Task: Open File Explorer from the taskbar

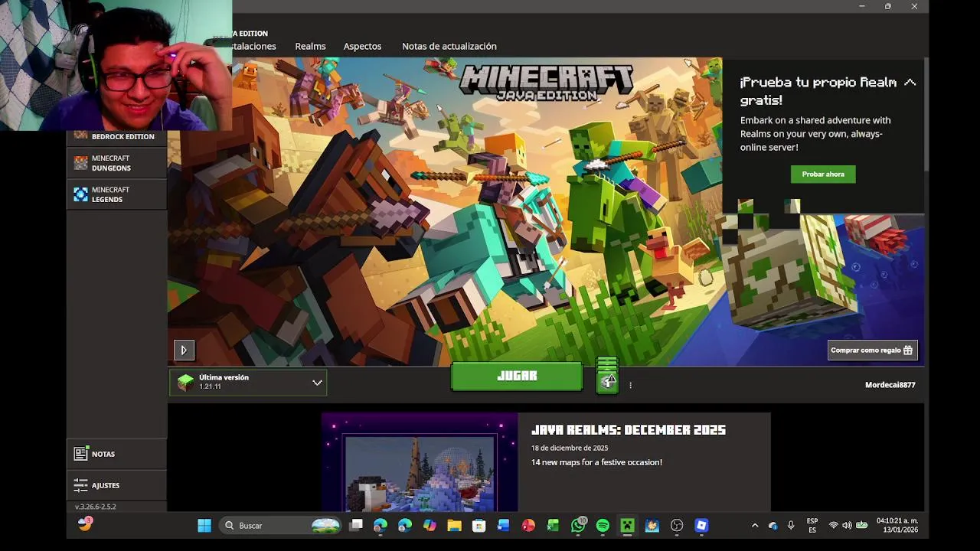Action: pyautogui.click(x=454, y=526)
